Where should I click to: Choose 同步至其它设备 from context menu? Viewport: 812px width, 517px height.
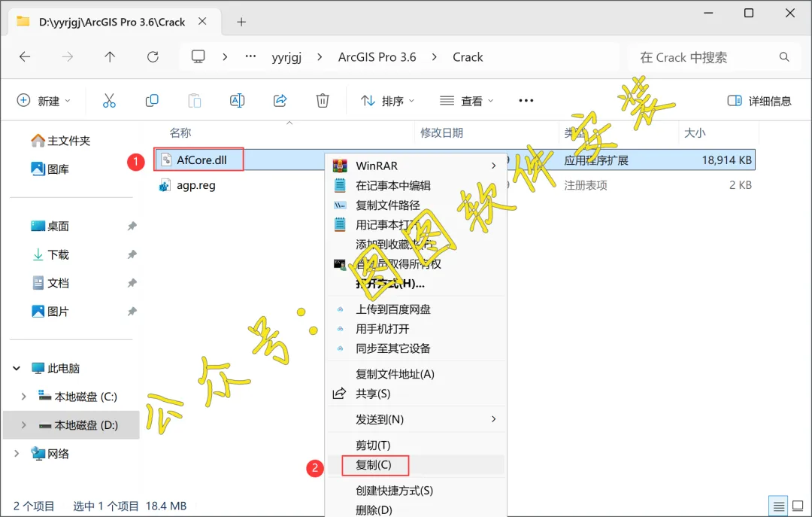coord(416,348)
